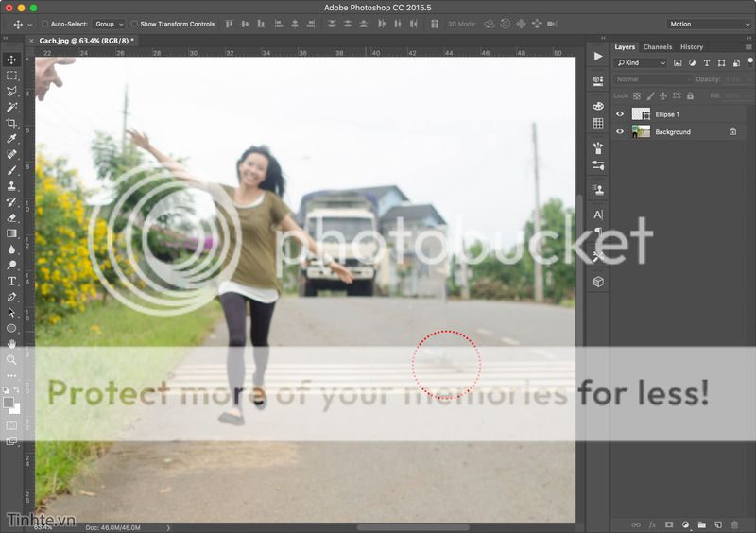Click the foreground color swatch

(x=9, y=403)
